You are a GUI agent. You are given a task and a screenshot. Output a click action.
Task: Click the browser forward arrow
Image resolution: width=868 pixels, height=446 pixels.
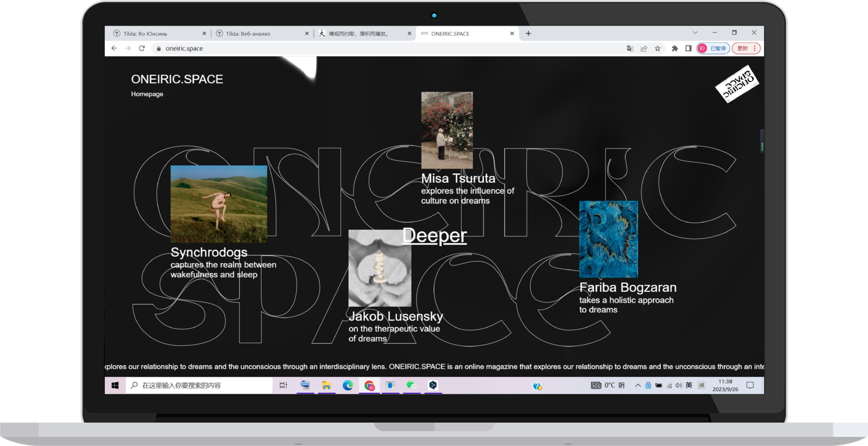(x=128, y=49)
